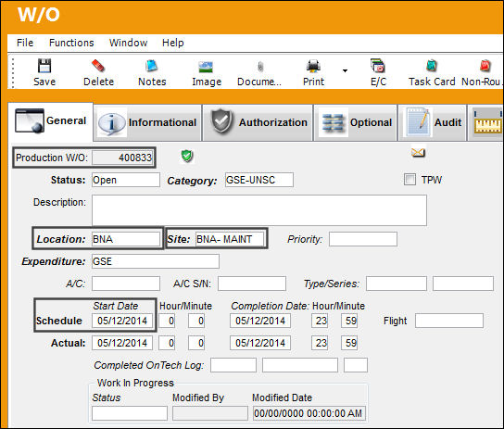This screenshot has width=504, height=429.
Task: Switch to the Optional tab
Action: pyautogui.click(x=356, y=122)
